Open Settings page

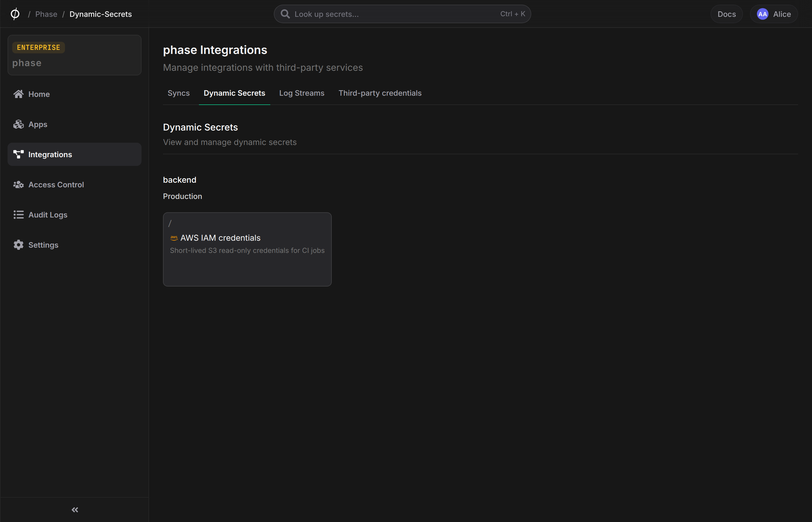point(74,245)
